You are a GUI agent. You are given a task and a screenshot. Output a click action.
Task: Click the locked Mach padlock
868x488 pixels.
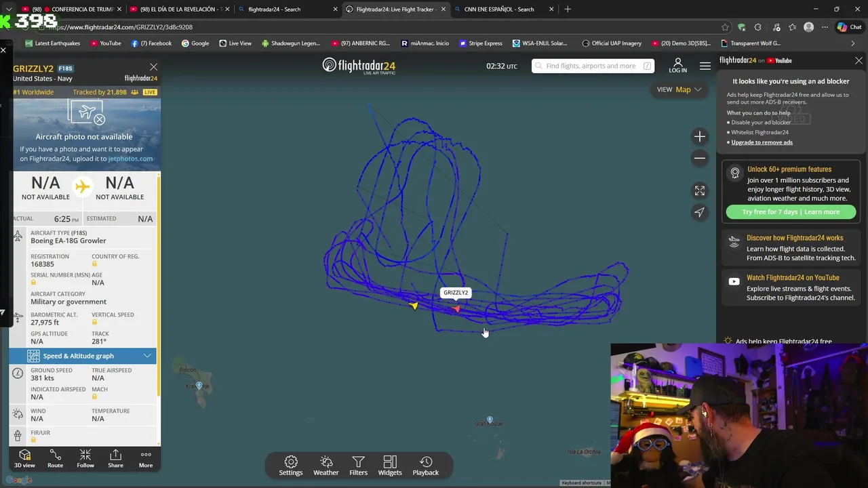94,396
